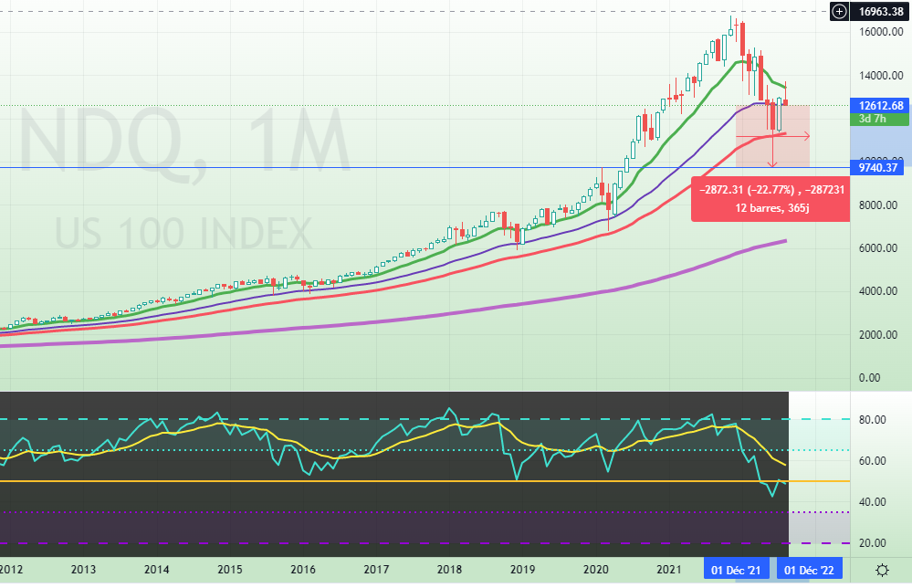Click the 9740.37 horizontal line price label

click(x=877, y=167)
